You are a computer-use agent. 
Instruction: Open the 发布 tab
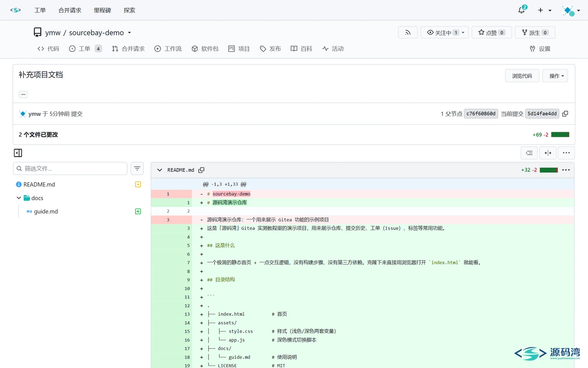(x=270, y=49)
